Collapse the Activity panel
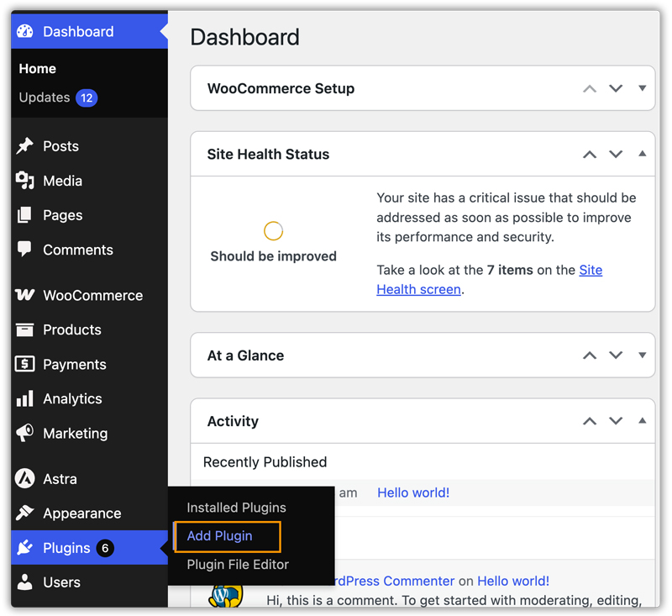Image resolution: width=672 pixels, height=616 pixels. [642, 420]
